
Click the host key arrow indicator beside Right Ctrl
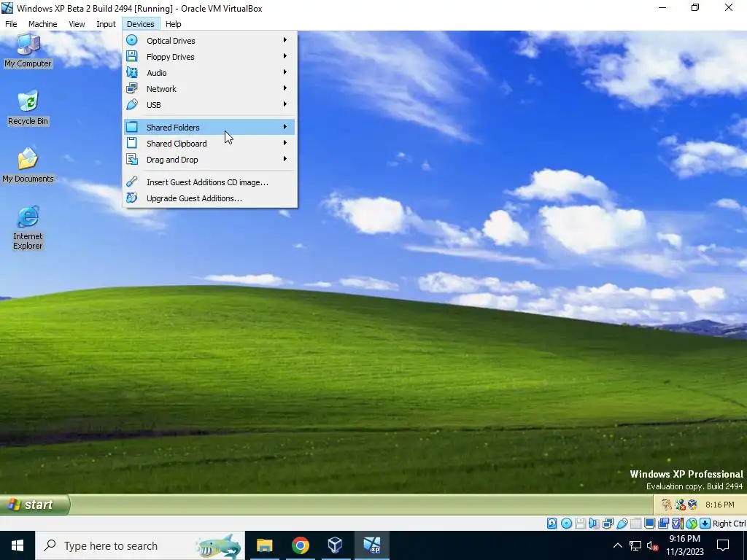click(705, 524)
